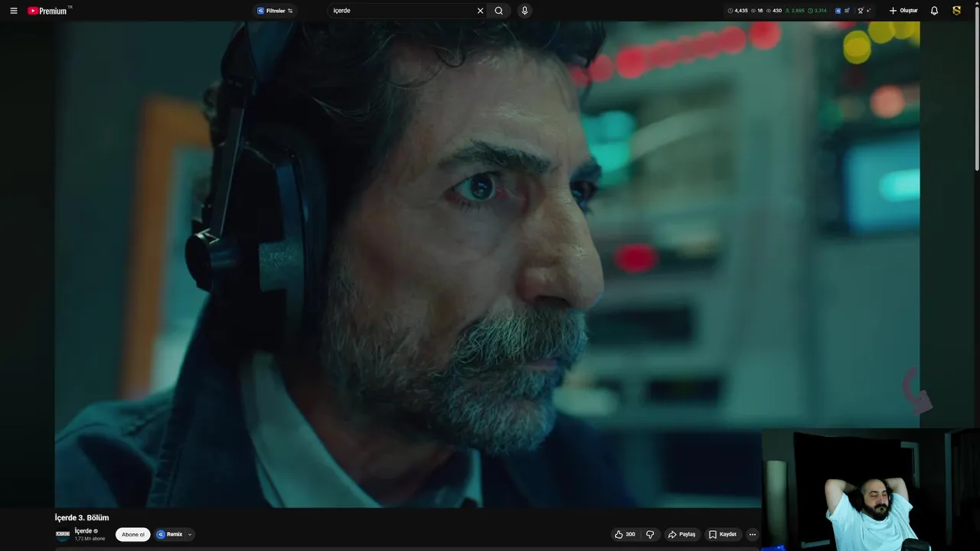The width and height of the screenshot is (980, 551).
Task: Open the hamburger guide menu
Action: pyautogui.click(x=13, y=11)
